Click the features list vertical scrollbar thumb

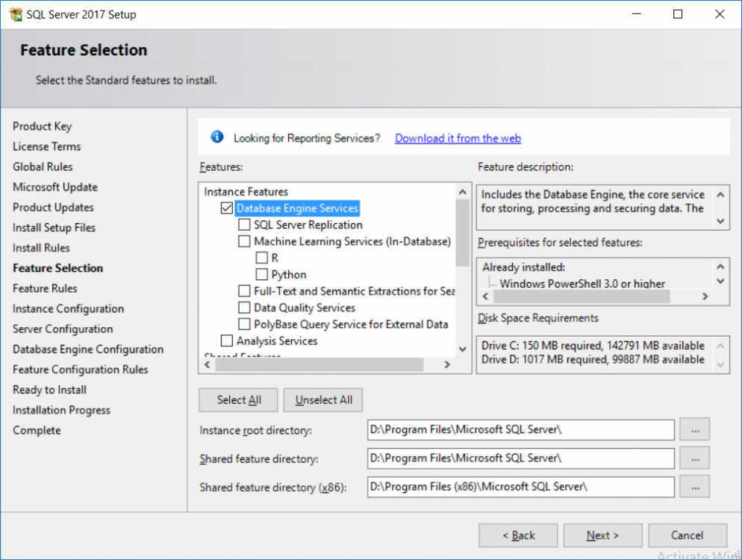coord(462,233)
